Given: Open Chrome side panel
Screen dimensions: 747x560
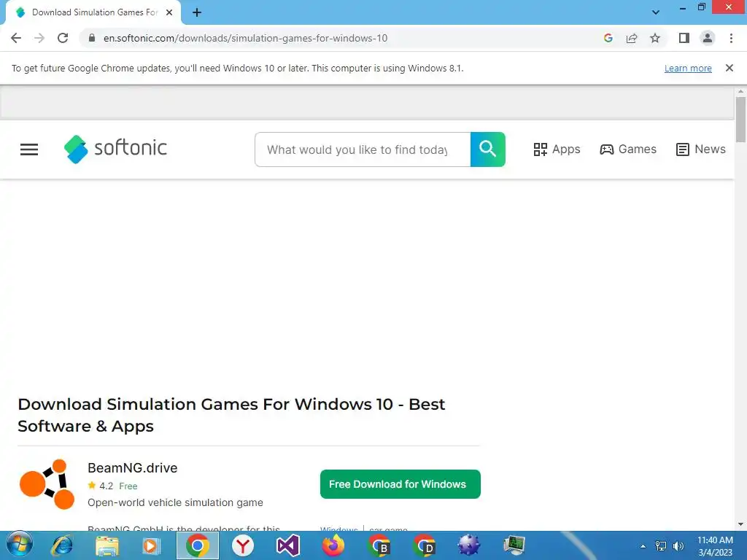Looking at the screenshot, I should point(684,38).
